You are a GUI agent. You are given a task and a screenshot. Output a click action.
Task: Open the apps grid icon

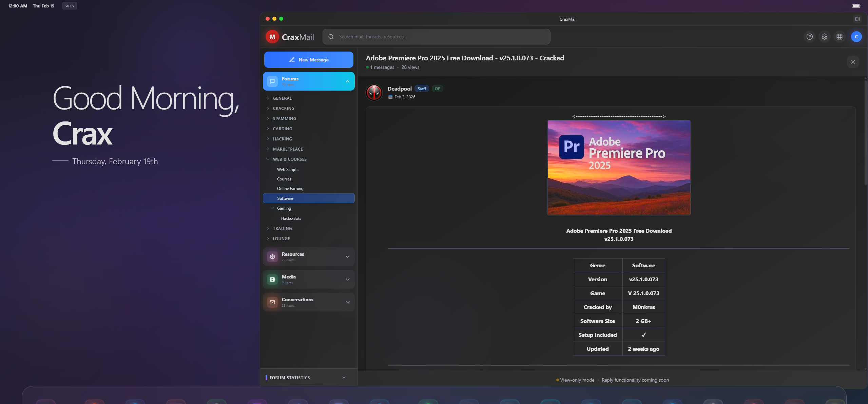tap(839, 37)
